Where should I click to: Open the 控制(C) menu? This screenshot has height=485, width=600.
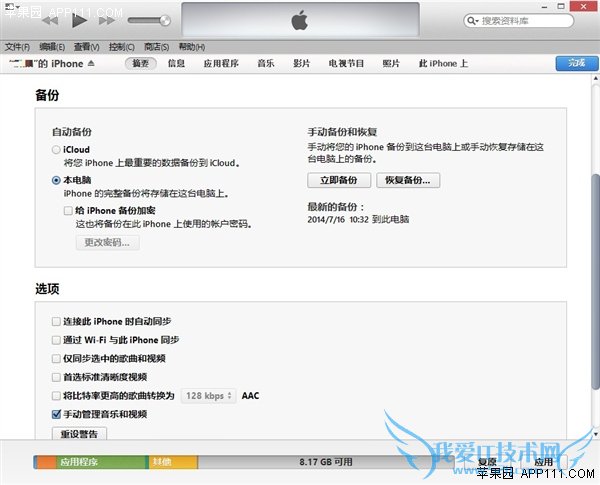(x=121, y=47)
